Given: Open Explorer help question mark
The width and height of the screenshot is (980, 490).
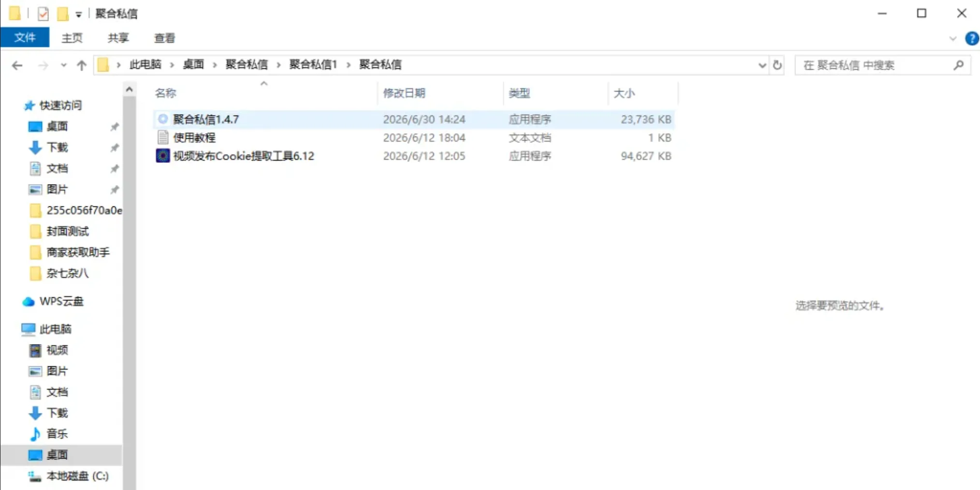Looking at the screenshot, I should [x=972, y=38].
